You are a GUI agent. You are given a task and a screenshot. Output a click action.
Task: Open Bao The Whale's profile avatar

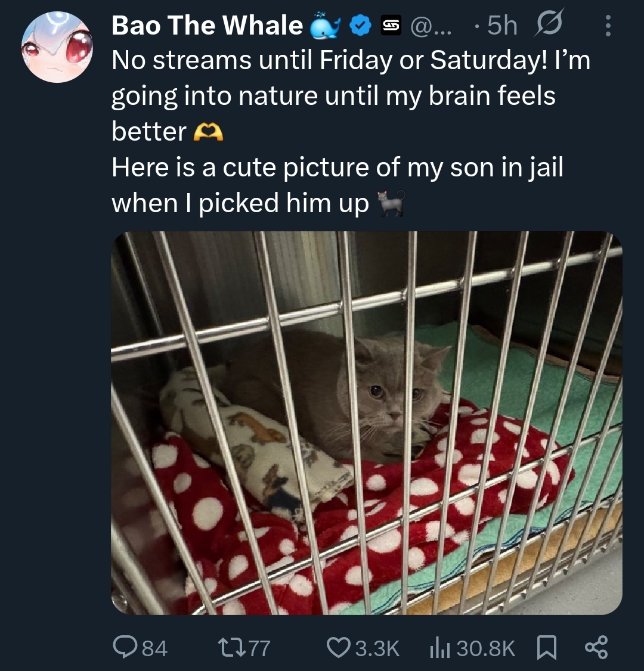(x=57, y=47)
